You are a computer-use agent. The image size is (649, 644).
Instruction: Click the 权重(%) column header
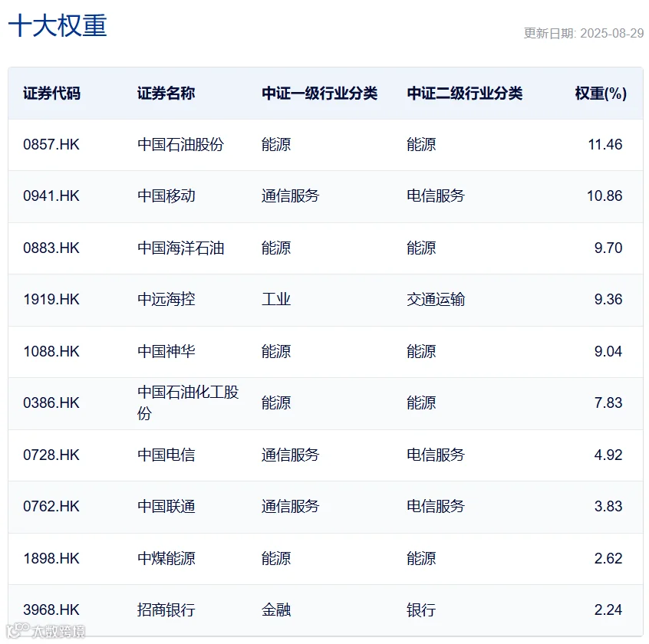click(601, 94)
